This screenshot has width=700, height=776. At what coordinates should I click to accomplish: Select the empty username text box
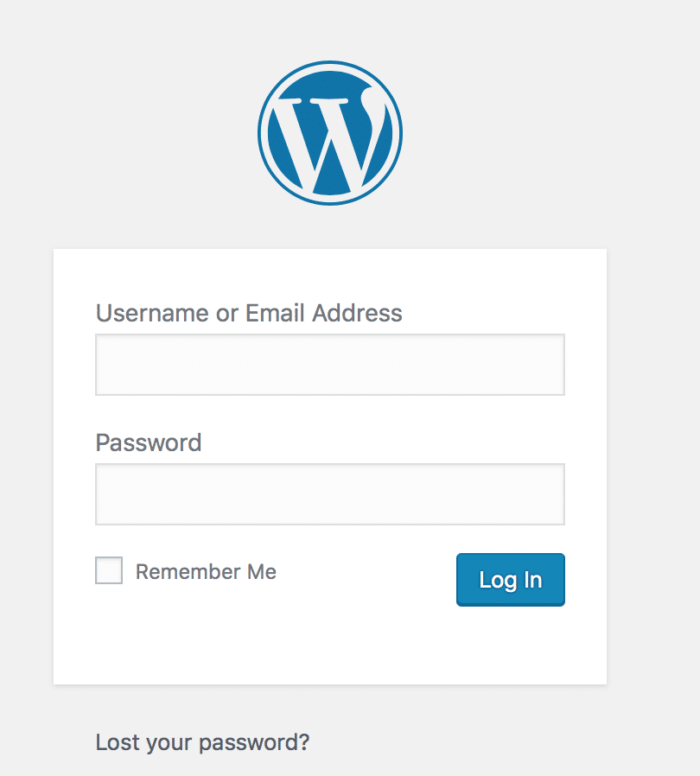coord(330,365)
